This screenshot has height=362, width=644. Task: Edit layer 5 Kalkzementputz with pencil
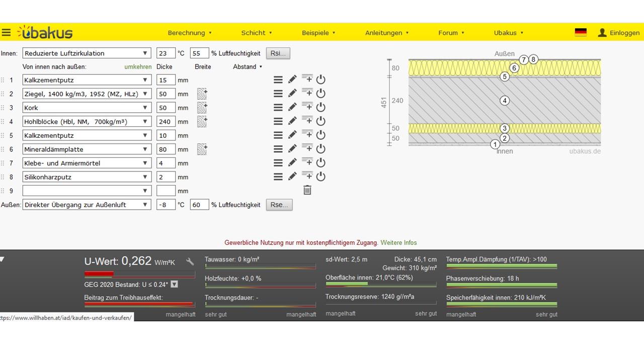coord(292,135)
